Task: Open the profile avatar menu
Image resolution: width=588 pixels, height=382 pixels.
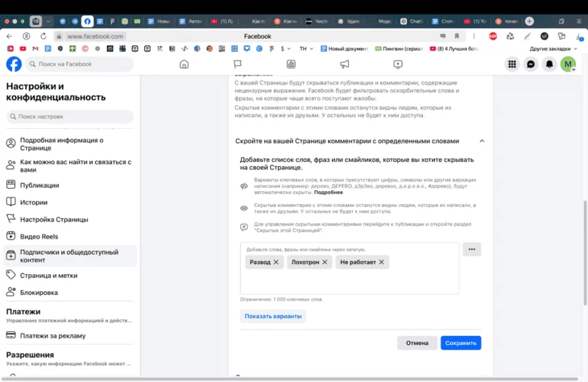Action: (x=568, y=64)
